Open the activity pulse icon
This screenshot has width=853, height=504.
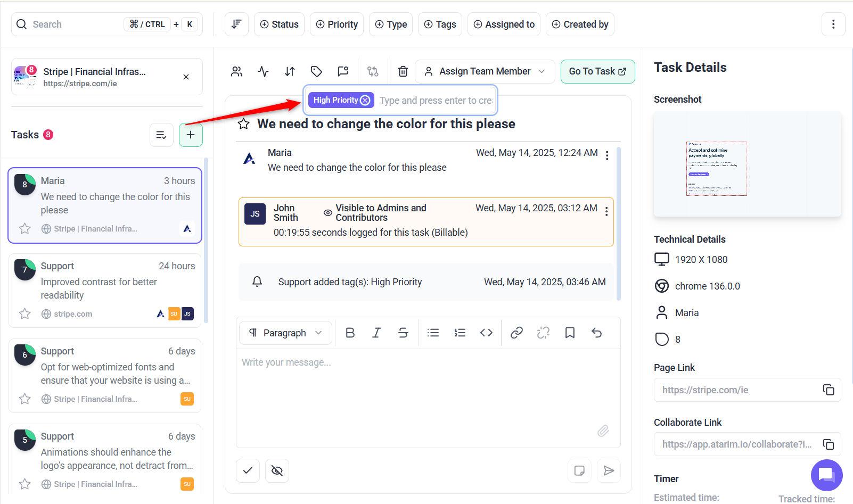[x=263, y=71]
